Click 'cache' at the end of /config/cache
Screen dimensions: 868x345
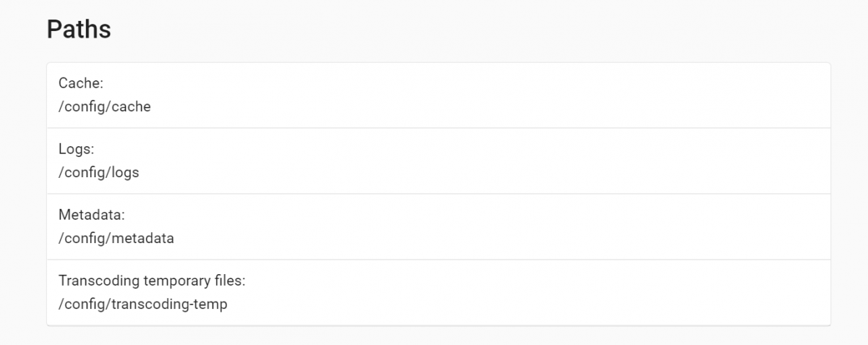pyautogui.click(x=132, y=107)
